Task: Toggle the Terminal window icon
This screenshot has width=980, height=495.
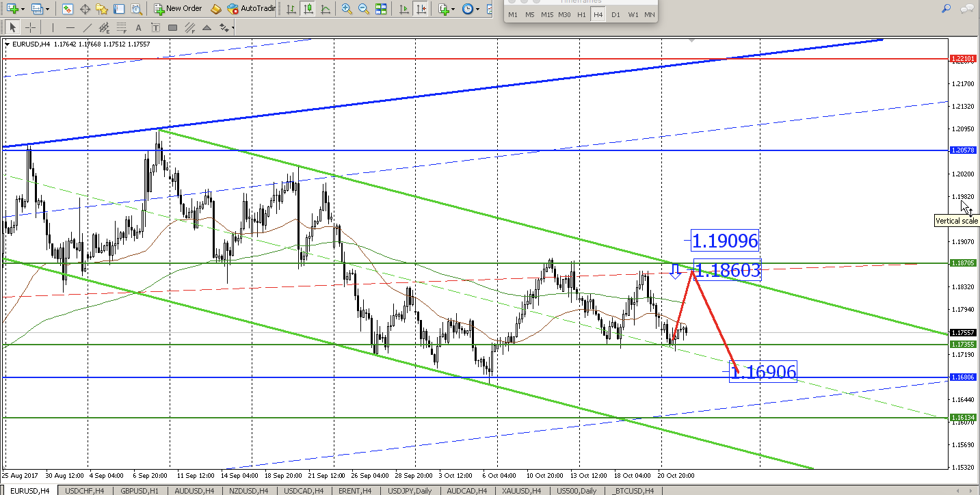Action: [119, 9]
